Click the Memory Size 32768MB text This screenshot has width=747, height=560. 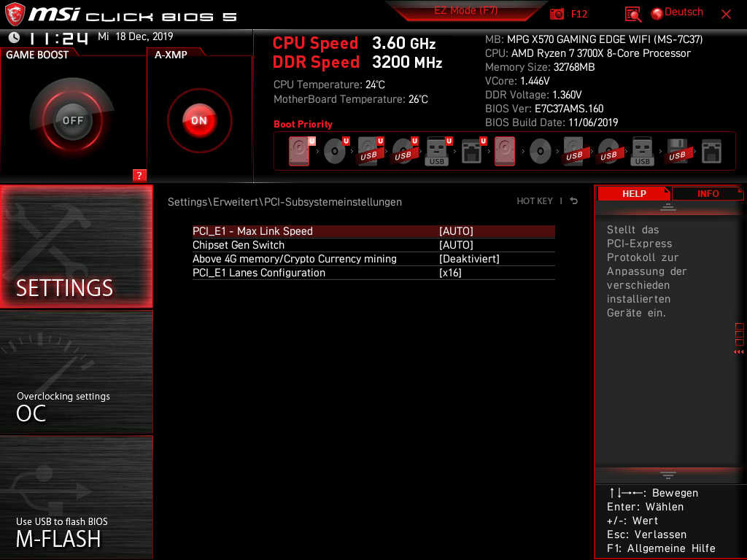pos(540,67)
